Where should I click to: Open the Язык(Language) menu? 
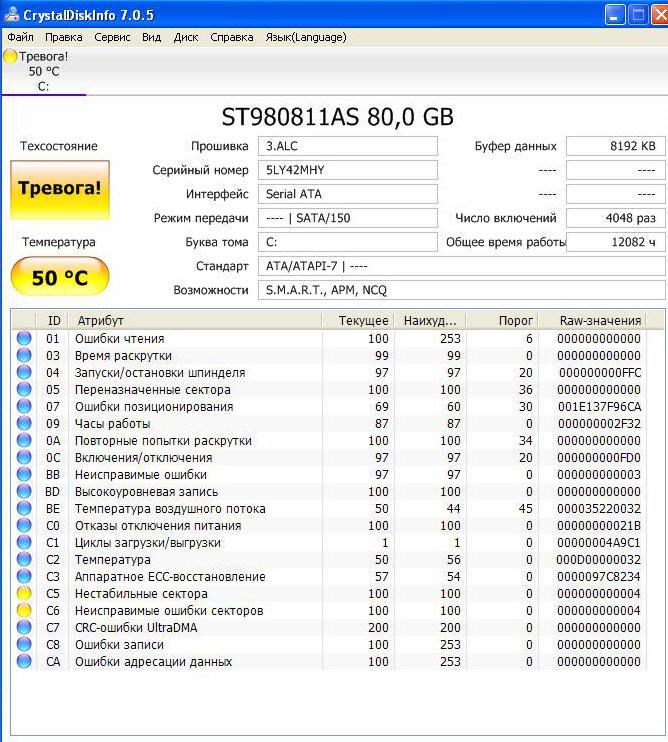[x=305, y=37]
